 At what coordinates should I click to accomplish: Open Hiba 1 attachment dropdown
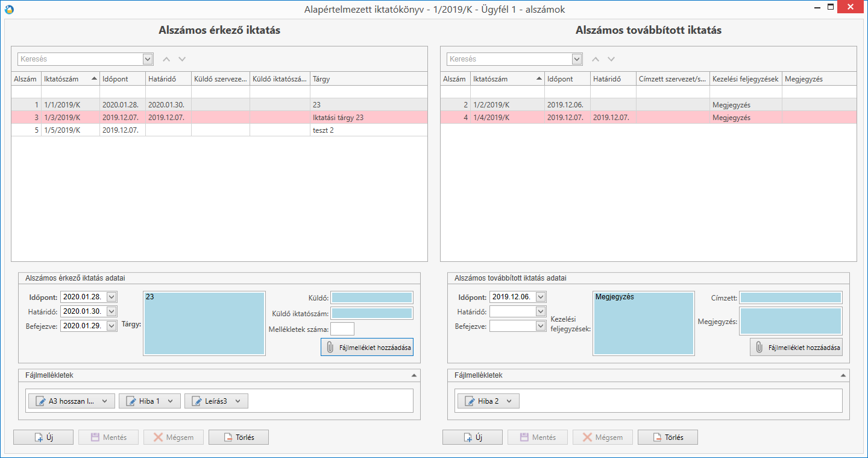171,401
